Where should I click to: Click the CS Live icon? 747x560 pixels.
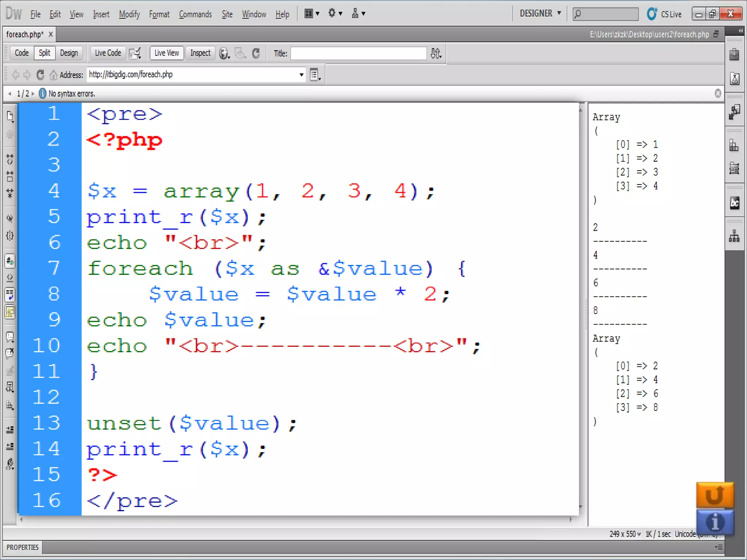pos(652,14)
